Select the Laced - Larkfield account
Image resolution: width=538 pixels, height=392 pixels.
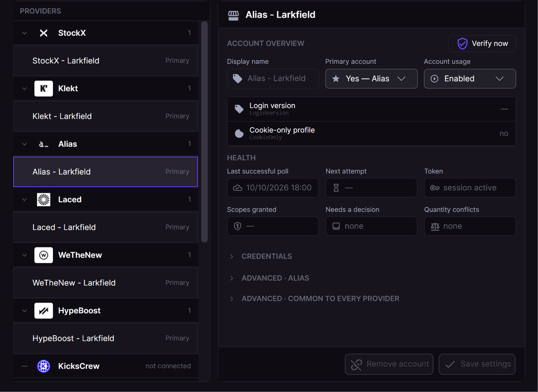pos(106,227)
